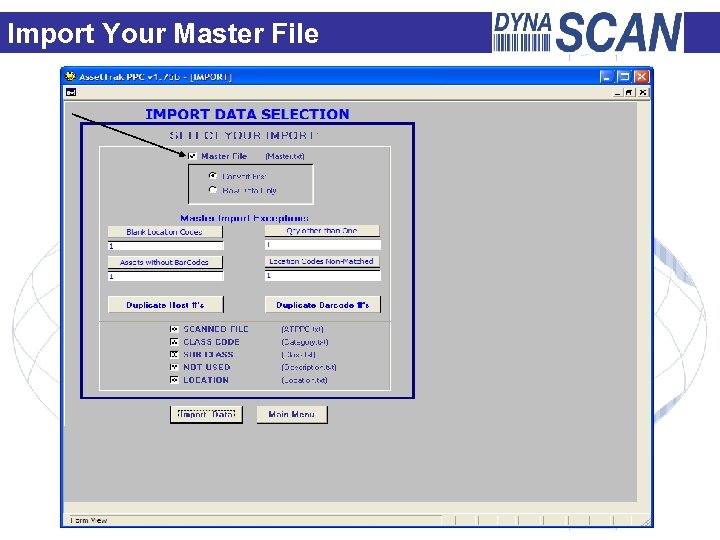Image resolution: width=720 pixels, height=540 pixels.
Task: Open the Duplicate Host #'s list
Action: click(x=165, y=304)
